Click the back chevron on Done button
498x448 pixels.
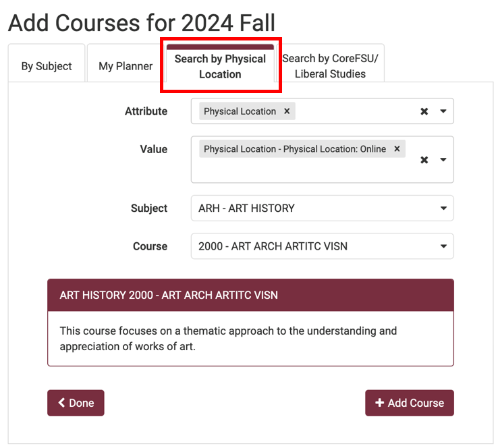62,403
